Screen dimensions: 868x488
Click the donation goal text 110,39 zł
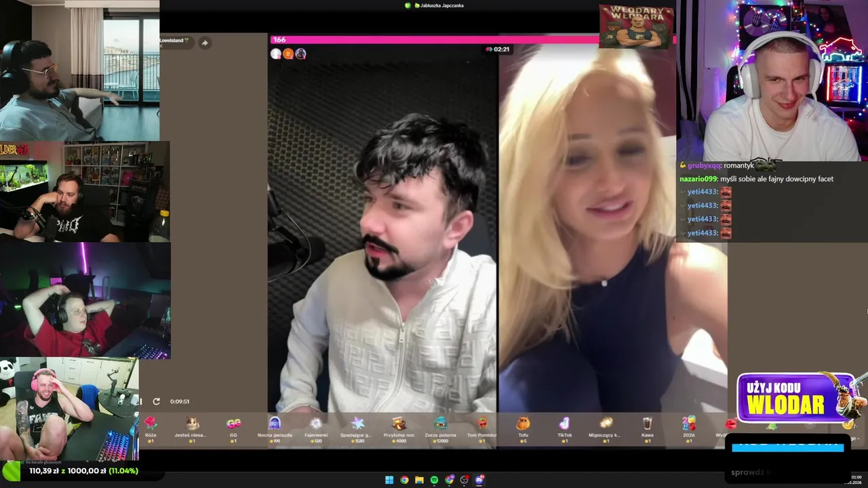43,470
